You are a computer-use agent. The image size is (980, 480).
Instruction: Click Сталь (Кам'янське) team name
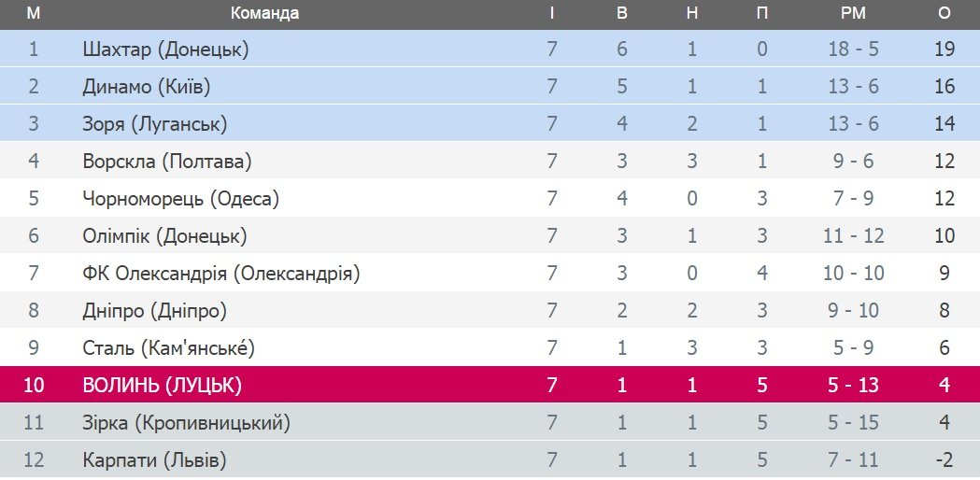coord(168,348)
